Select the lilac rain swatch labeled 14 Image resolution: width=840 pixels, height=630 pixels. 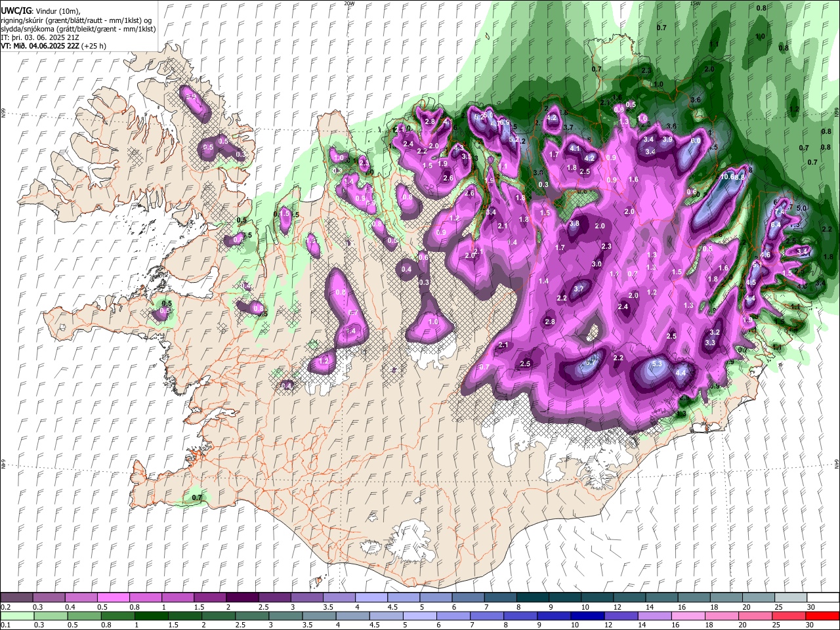pos(654,616)
